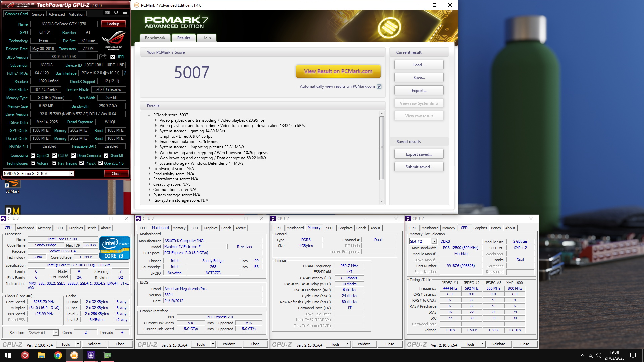This screenshot has width=644, height=362.
Task: Toggle the OpenCL checkbox
Action: (33, 155)
